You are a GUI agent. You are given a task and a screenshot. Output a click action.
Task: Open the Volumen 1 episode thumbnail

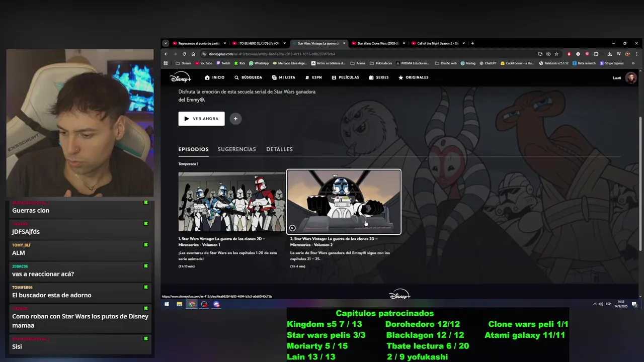point(231,202)
